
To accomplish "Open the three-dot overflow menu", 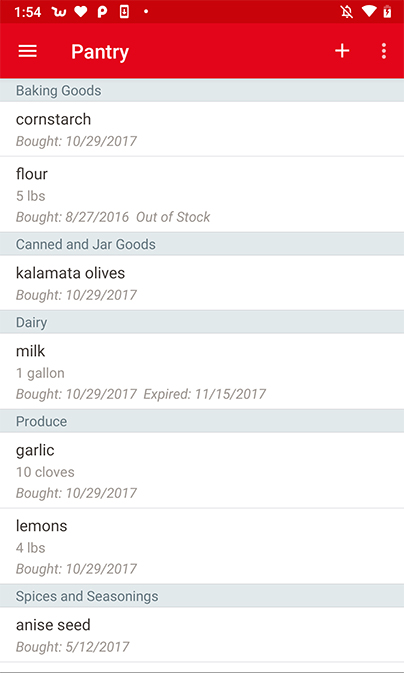I will click(384, 51).
